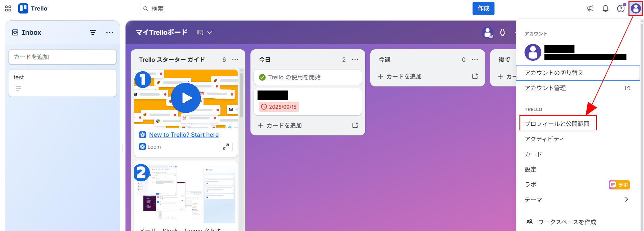The height and width of the screenshot is (231, 644).
Task: Click the 今週 list title
Action: click(384, 60)
